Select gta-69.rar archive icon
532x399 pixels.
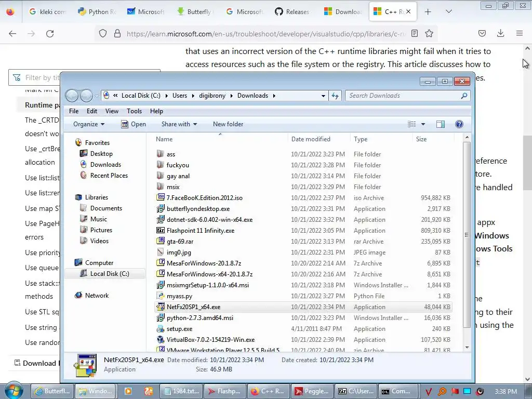pos(161,241)
